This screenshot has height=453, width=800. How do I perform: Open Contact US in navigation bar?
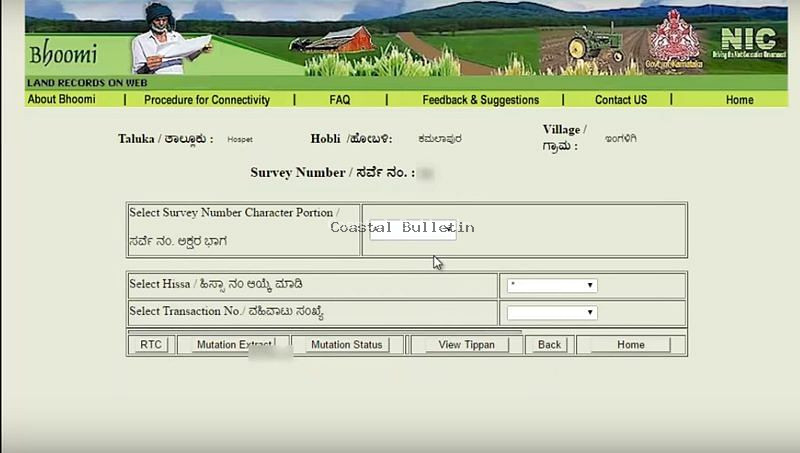(621, 100)
